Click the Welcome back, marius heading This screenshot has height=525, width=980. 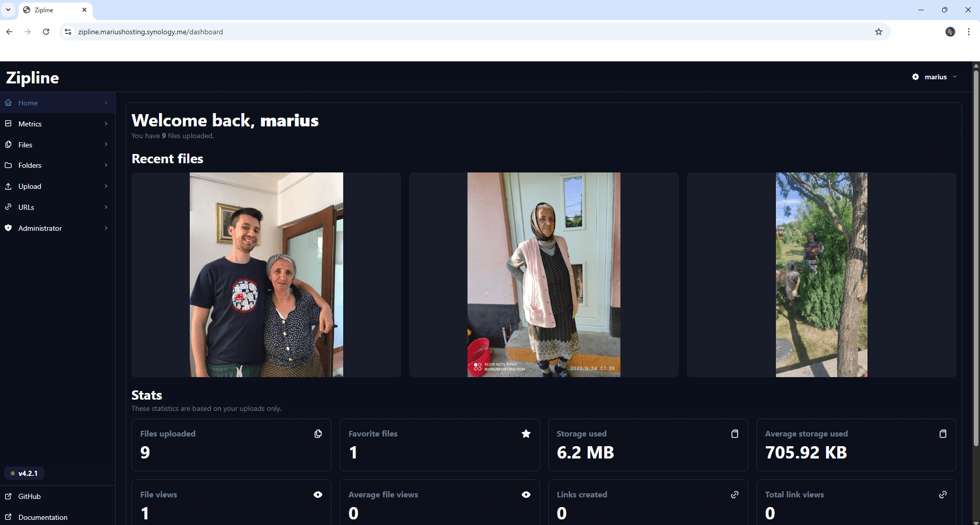pos(225,120)
